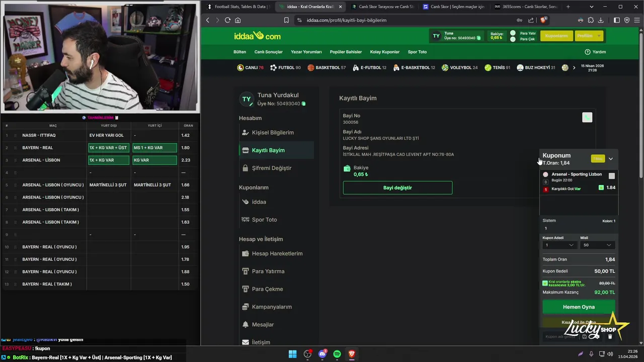
Task: Click the Para Yatır header link
Action: pos(527,33)
